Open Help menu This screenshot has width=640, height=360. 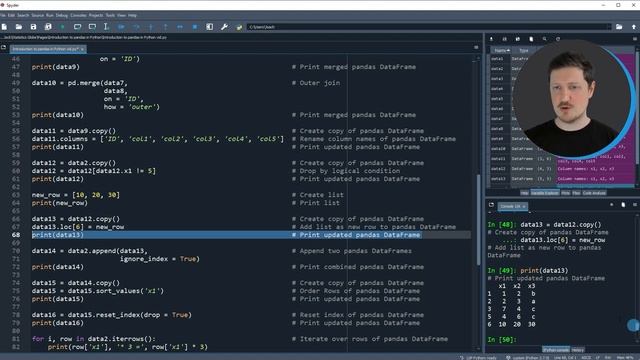click(x=132, y=16)
